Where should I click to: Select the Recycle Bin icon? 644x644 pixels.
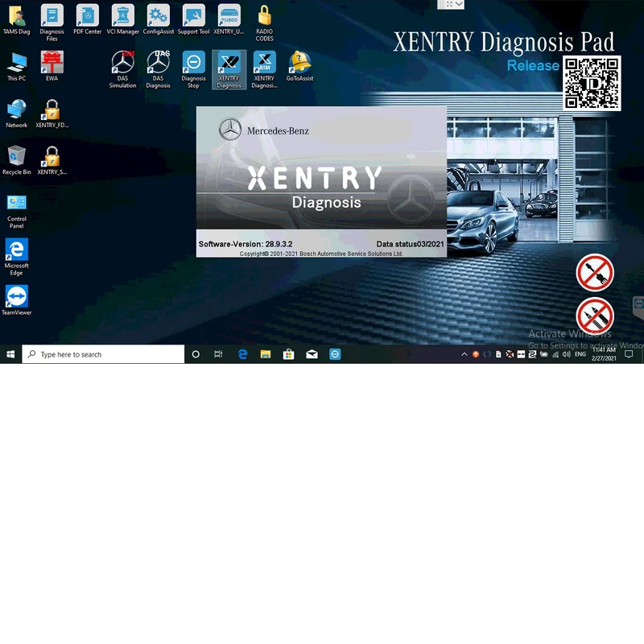(16, 160)
